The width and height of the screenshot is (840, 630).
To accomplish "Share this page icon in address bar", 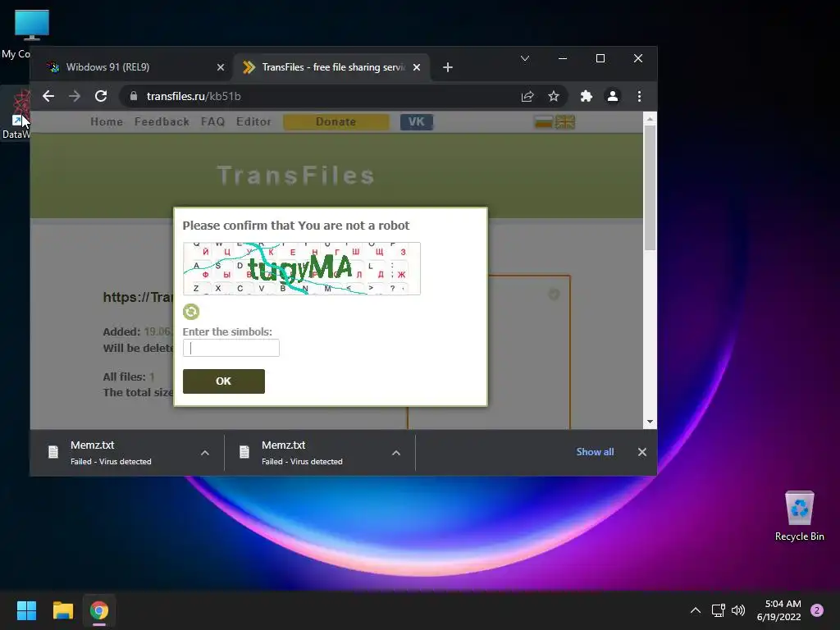I will (527, 96).
